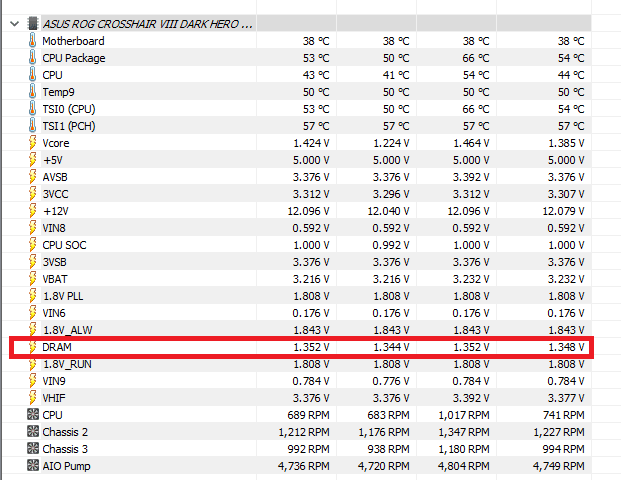Click thermometer icon next to Temp9
The width and height of the screenshot is (621, 480).
click(x=32, y=91)
